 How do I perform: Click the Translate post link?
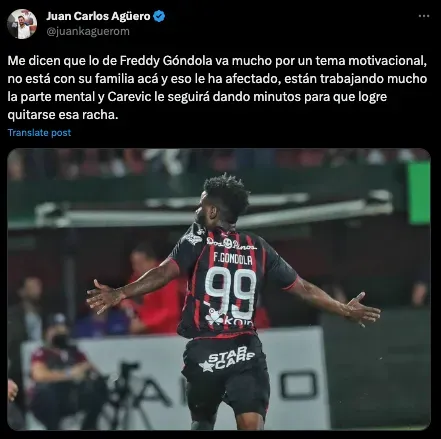(39, 133)
